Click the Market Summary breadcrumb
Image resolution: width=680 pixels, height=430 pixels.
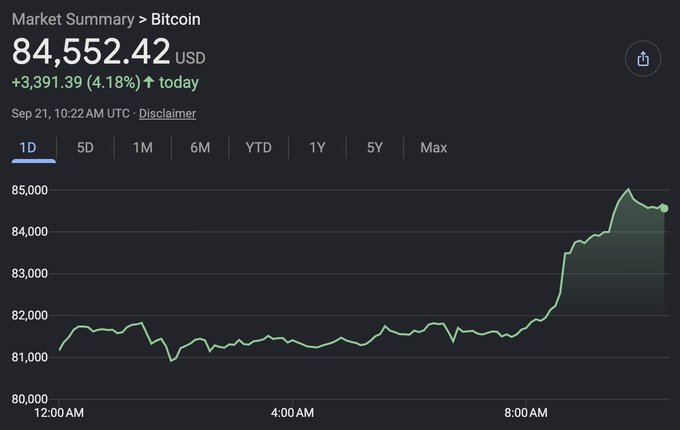click(x=73, y=20)
